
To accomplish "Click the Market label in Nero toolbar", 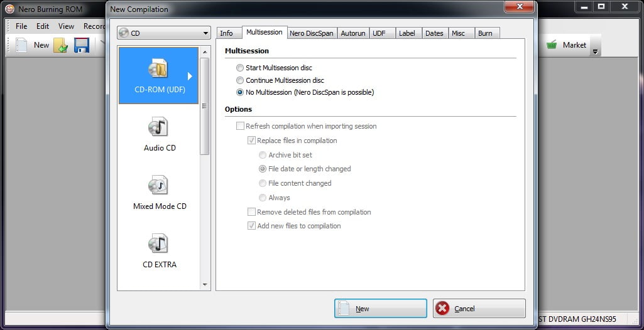I will point(574,45).
